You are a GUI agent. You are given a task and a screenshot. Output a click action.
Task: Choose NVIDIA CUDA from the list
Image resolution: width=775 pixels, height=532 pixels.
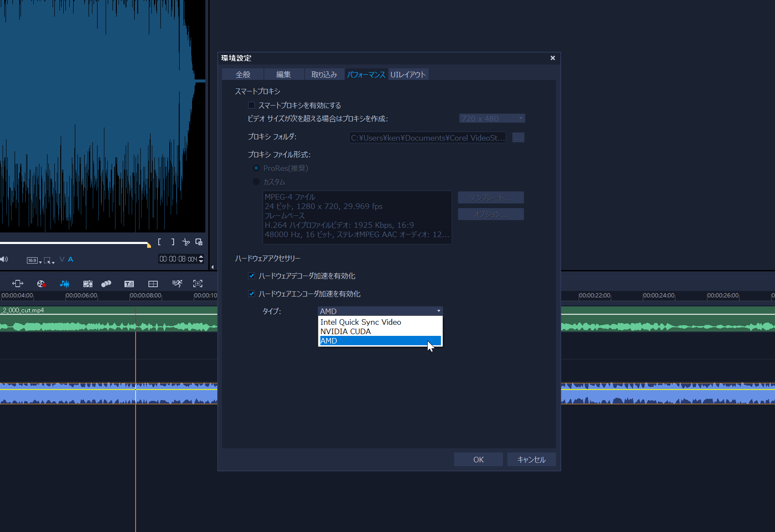point(380,331)
